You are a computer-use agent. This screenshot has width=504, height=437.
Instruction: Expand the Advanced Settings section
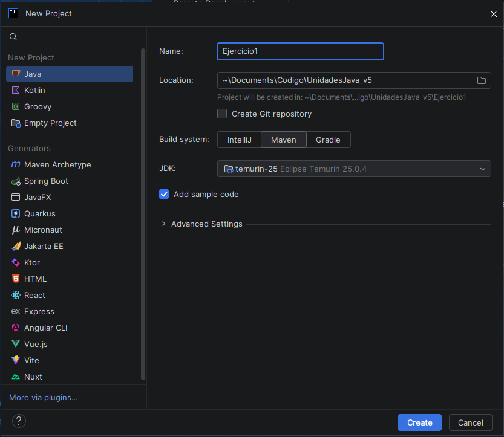163,224
